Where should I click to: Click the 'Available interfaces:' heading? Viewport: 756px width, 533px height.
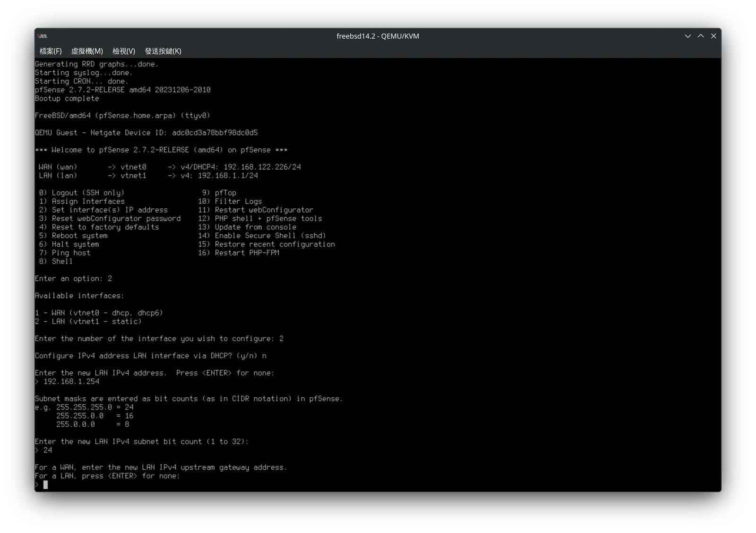[79, 296]
